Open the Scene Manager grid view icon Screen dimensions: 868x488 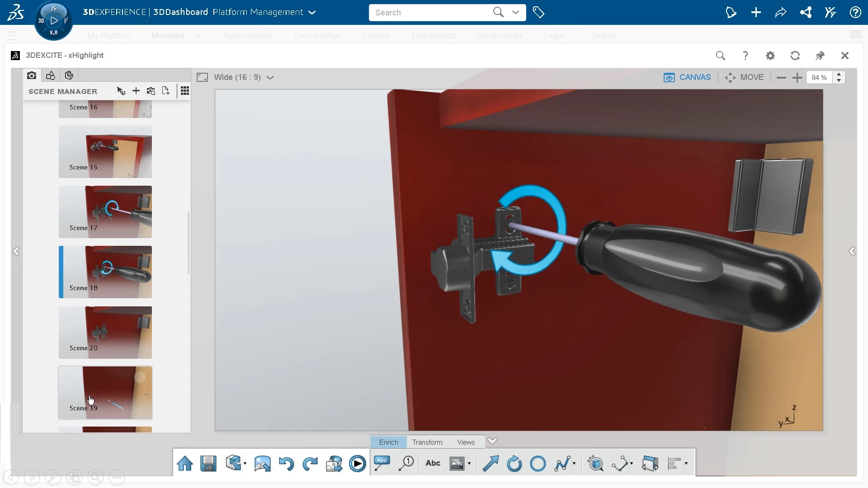coord(185,90)
